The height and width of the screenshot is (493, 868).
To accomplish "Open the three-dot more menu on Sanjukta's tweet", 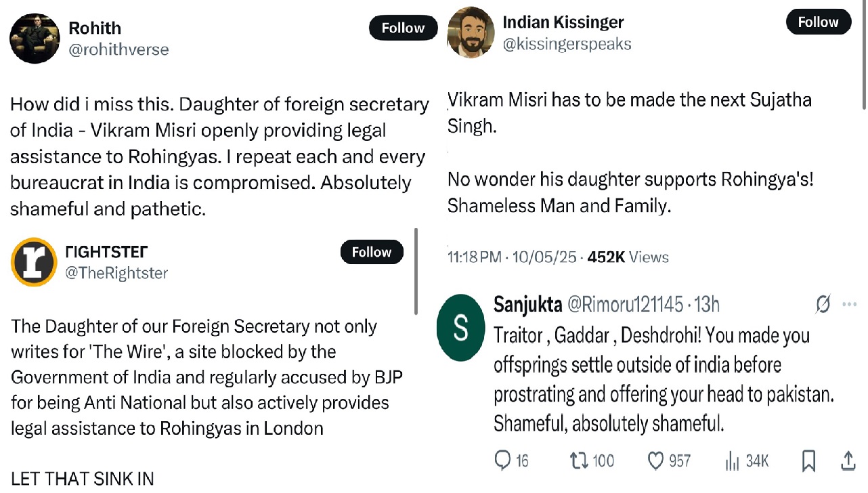I will click(x=849, y=305).
